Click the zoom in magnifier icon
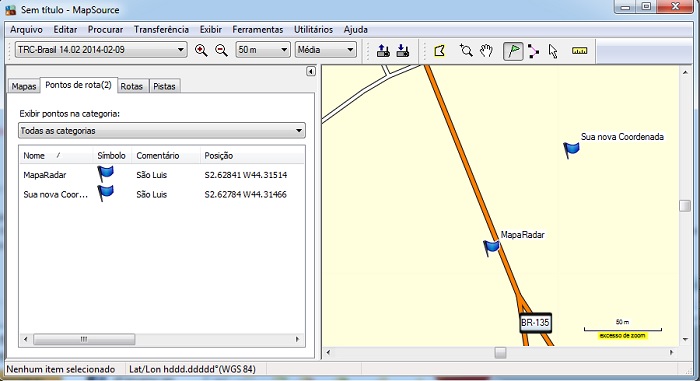 [201, 50]
